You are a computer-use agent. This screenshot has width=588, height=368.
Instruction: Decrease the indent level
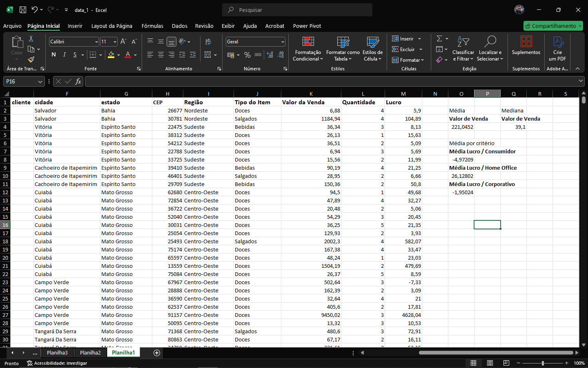pyautogui.click(x=182, y=55)
